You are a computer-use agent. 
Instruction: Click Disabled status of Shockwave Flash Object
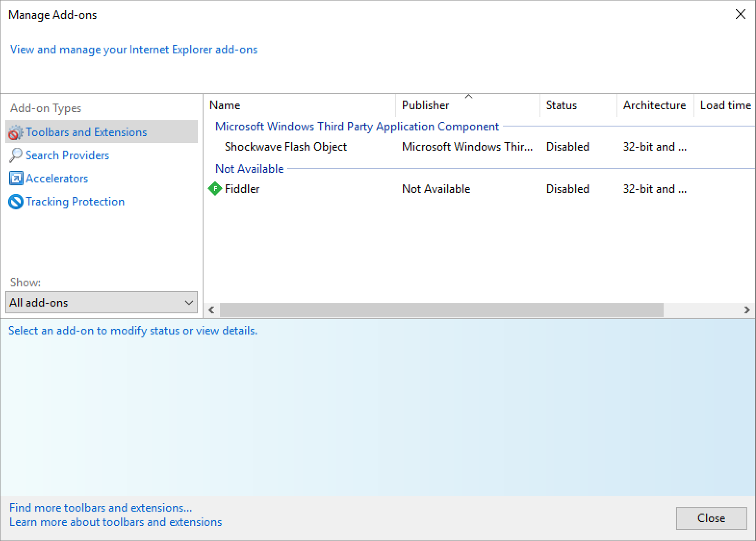point(567,147)
